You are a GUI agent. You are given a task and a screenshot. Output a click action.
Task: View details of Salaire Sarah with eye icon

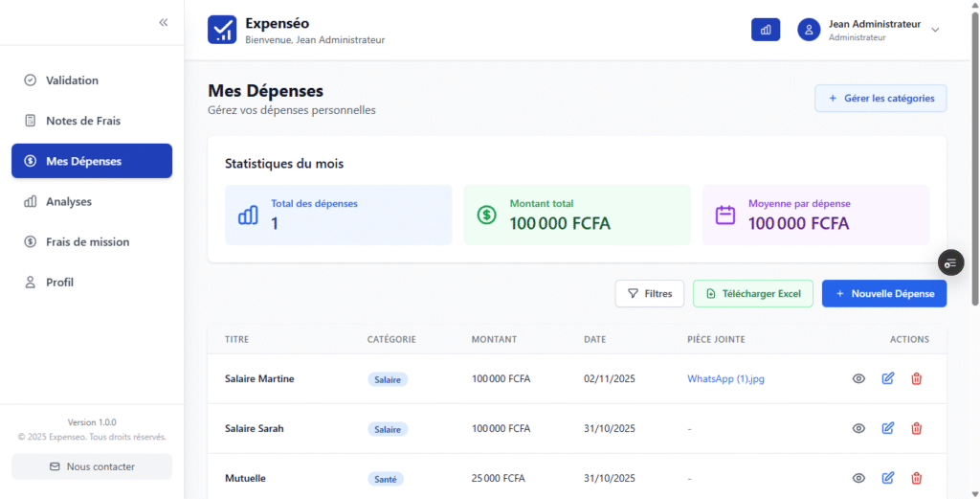tap(858, 428)
